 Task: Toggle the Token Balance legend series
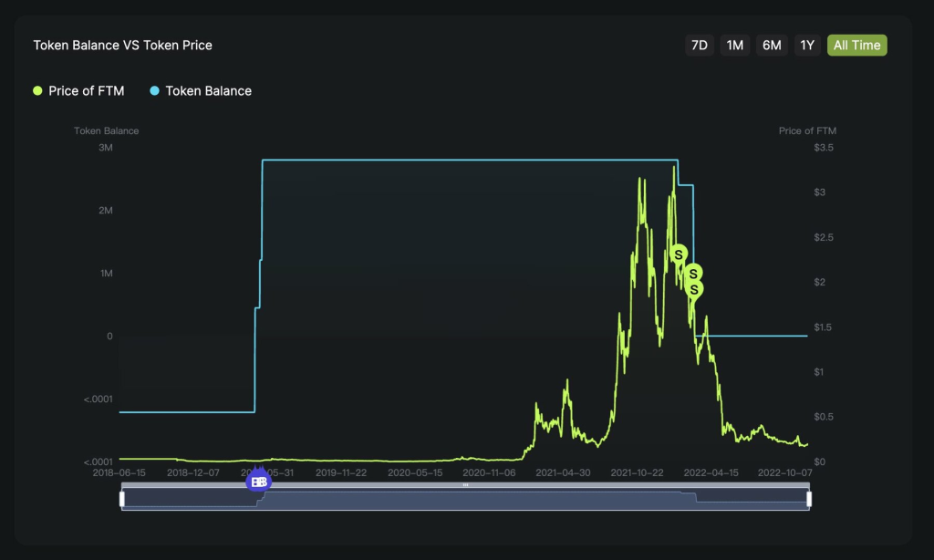coord(201,91)
